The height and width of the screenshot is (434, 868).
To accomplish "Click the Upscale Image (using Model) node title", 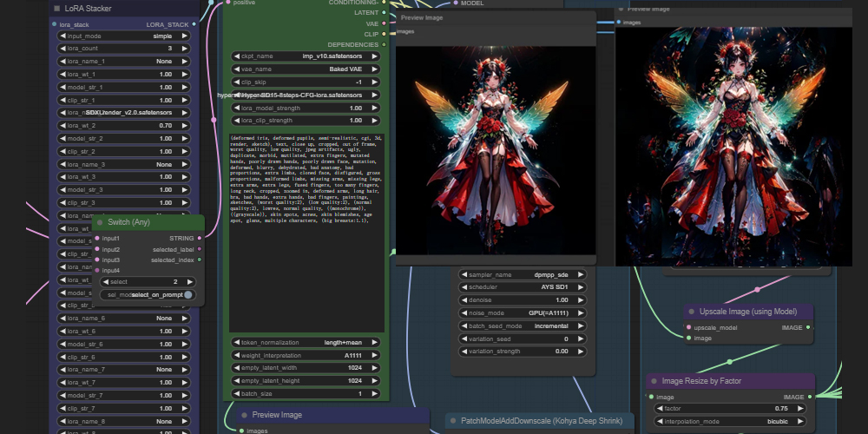I will coord(748,312).
